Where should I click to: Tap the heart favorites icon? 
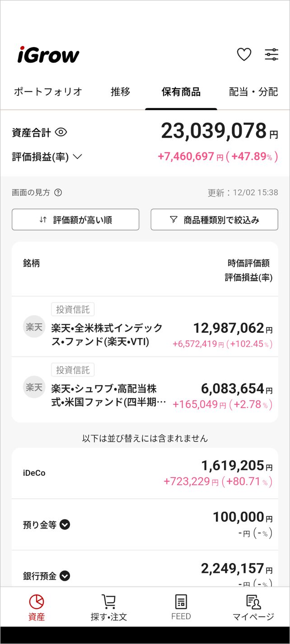244,55
